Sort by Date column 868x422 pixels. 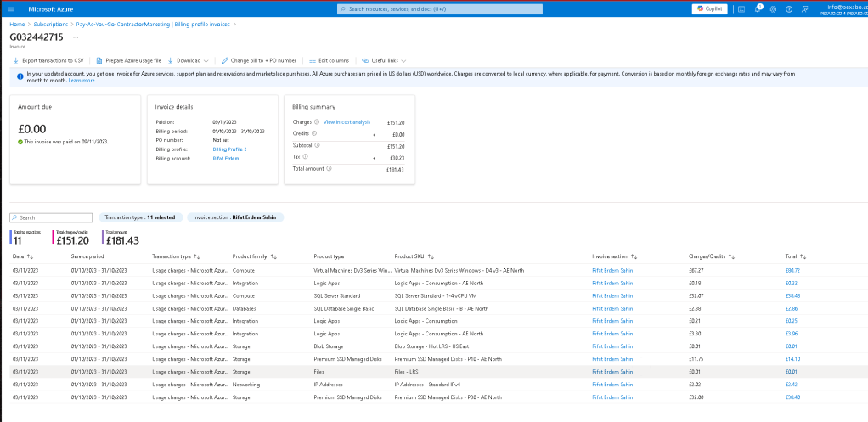point(23,256)
